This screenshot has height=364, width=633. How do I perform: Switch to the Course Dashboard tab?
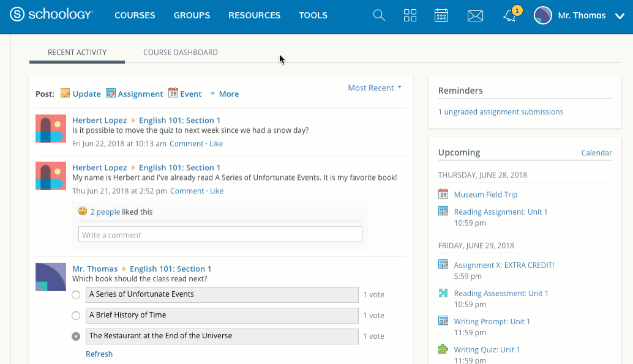(x=180, y=53)
